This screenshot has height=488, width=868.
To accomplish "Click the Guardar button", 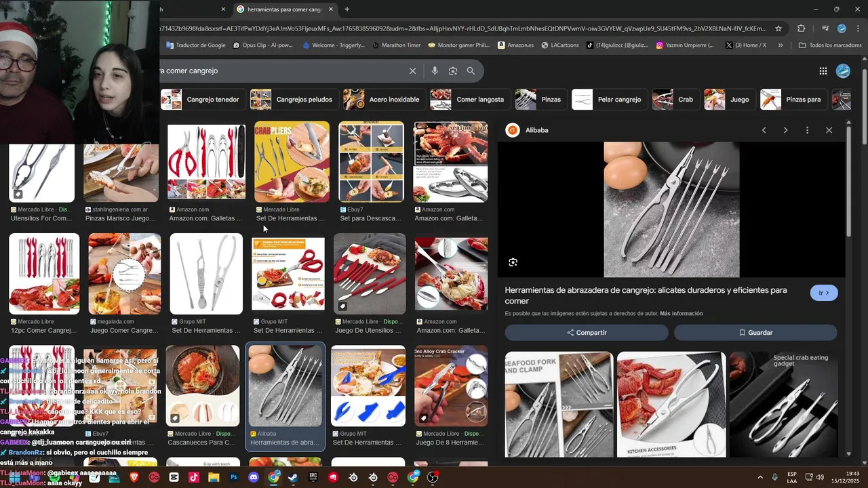I will coord(755,333).
